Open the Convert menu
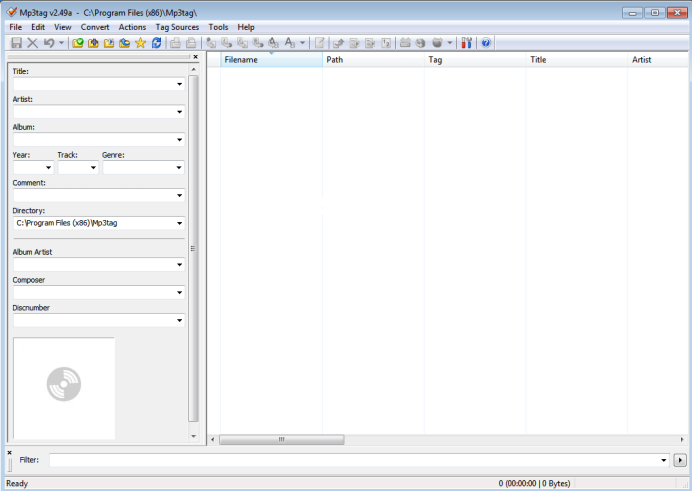Viewport: 692px width, 491px height. (x=95, y=27)
